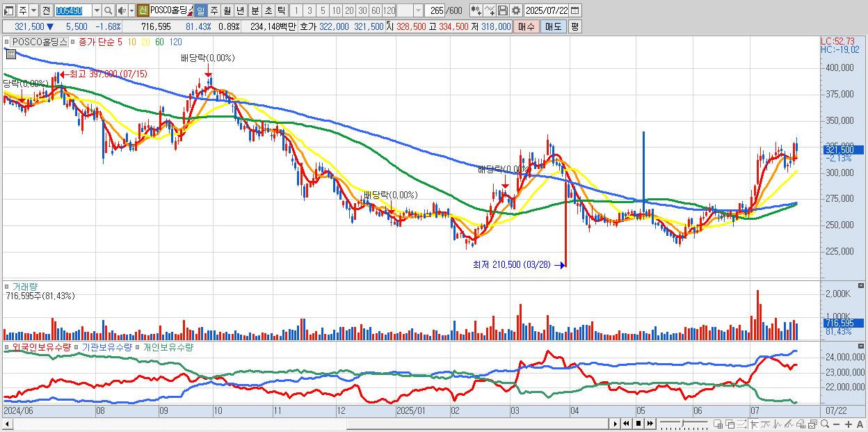
Task: Toggle the 평 button
Action: (574, 26)
